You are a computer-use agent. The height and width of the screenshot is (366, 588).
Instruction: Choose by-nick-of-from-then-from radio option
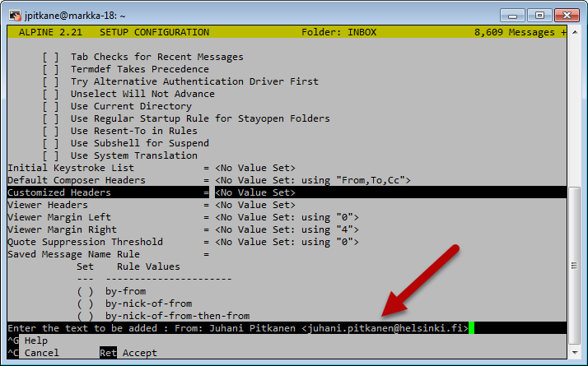click(85, 316)
